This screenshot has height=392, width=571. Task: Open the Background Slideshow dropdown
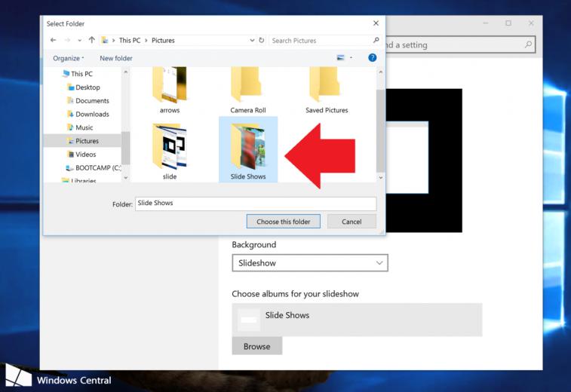pos(310,263)
